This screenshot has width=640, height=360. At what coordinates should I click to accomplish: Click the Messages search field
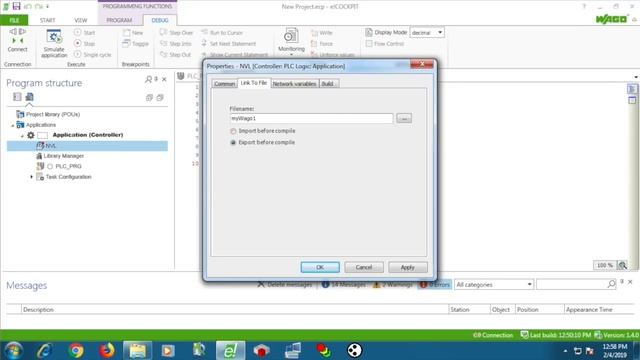click(x=576, y=284)
